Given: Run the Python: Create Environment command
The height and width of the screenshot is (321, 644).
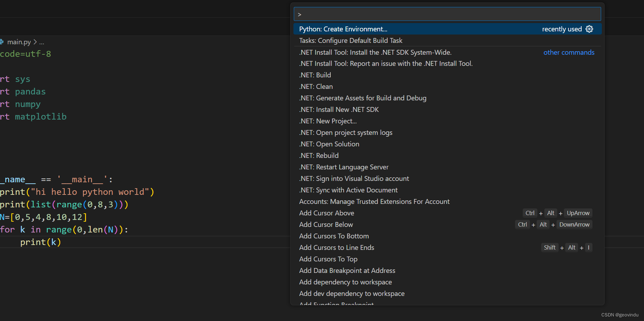Looking at the screenshot, I should coord(343,29).
